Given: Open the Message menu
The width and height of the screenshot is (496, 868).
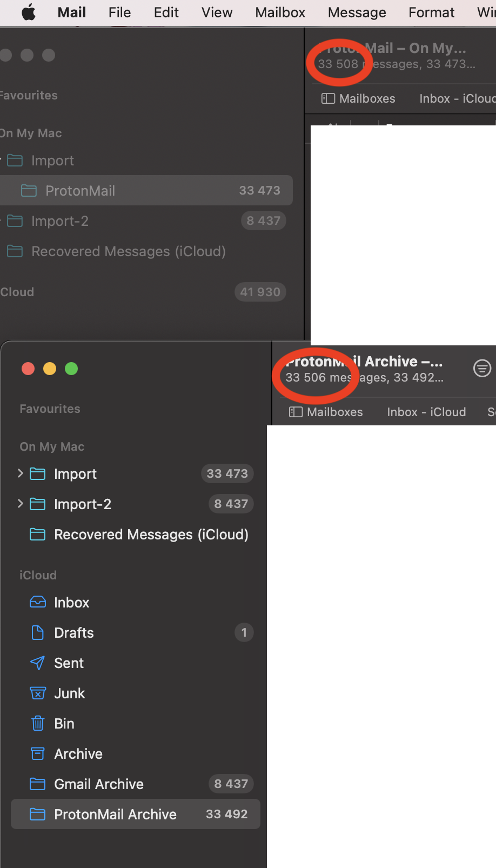Looking at the screenshot, I should [x=357, y=12].
